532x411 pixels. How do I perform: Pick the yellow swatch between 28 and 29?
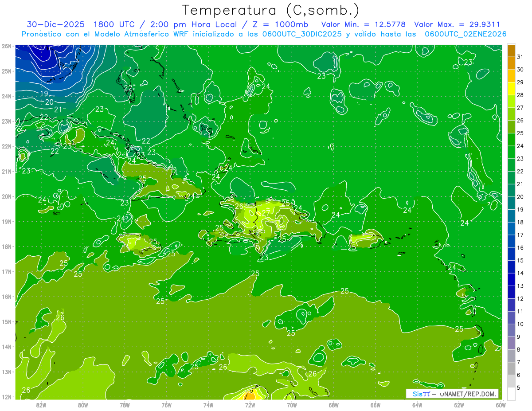pos(511,88)
